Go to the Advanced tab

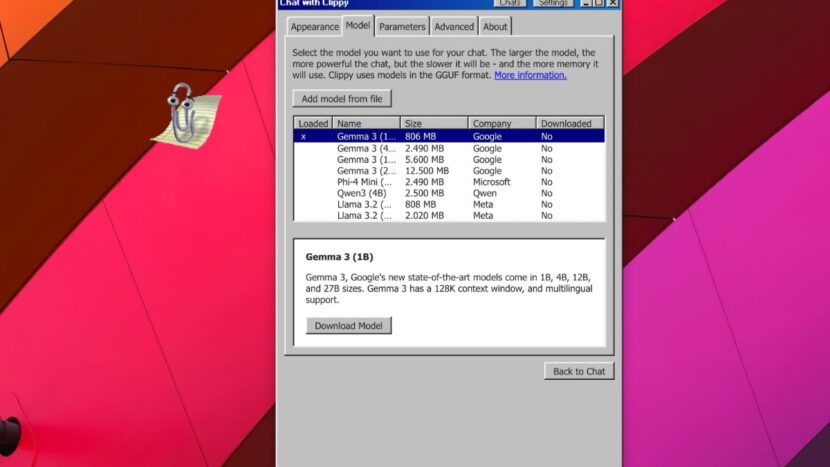(454, 26)
